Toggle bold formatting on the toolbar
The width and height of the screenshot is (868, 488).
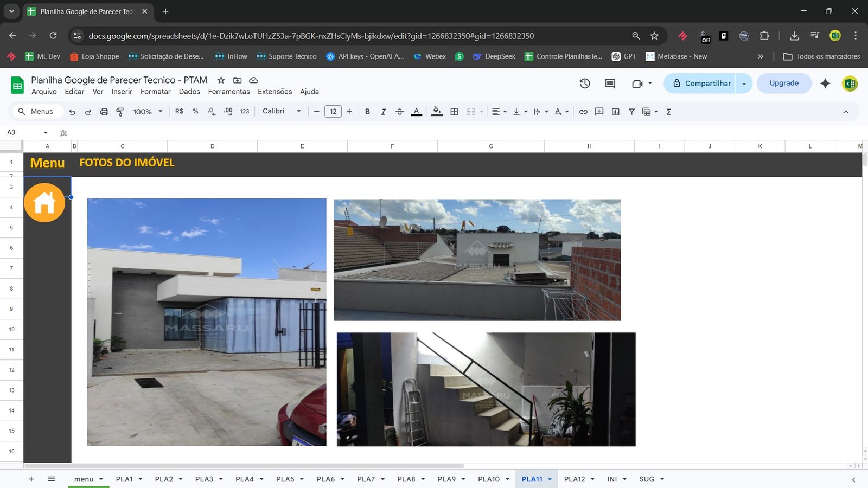pos(367,112)
